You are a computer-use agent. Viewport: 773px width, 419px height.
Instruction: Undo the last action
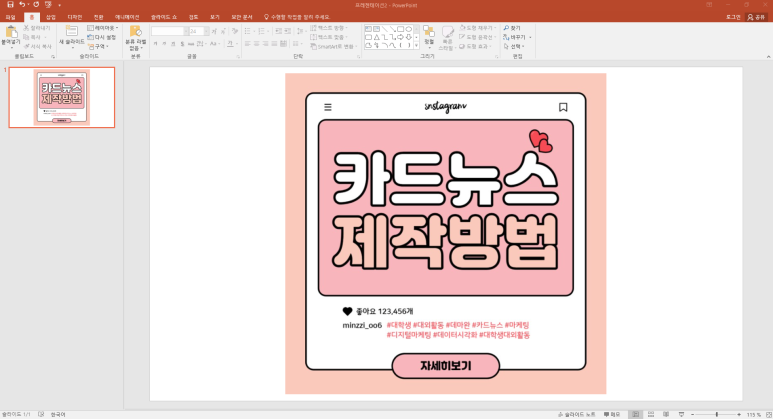point(22,4)
